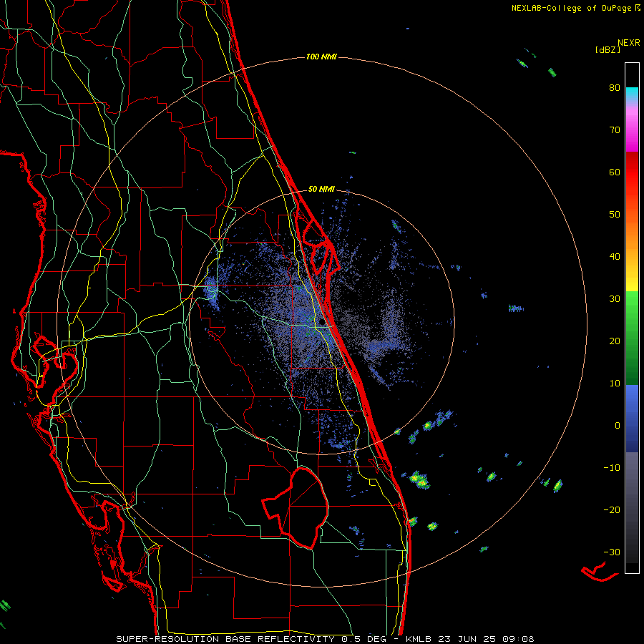Image resolution: width=644 pixels, height=644 pixels.
Task: Click the blue segment of the dBZ color bar
Action: (632, 418)
